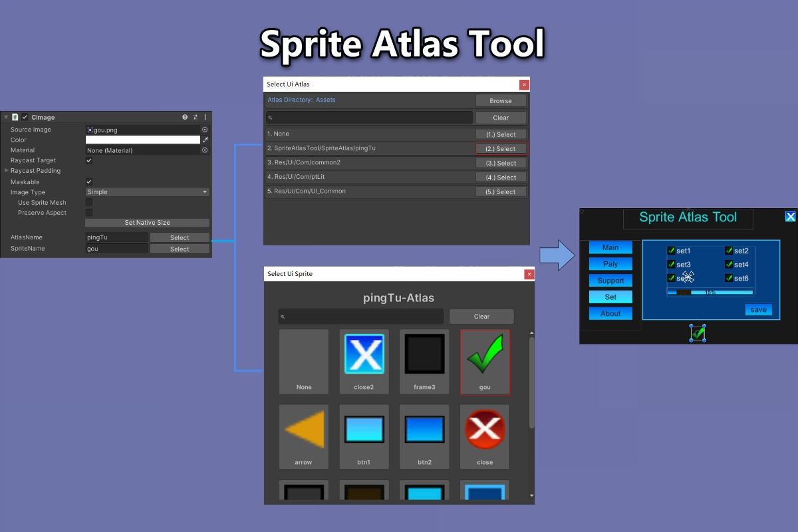Open the Set tab in preview
This screenshot has height=532, width=798.
point(610,297)
